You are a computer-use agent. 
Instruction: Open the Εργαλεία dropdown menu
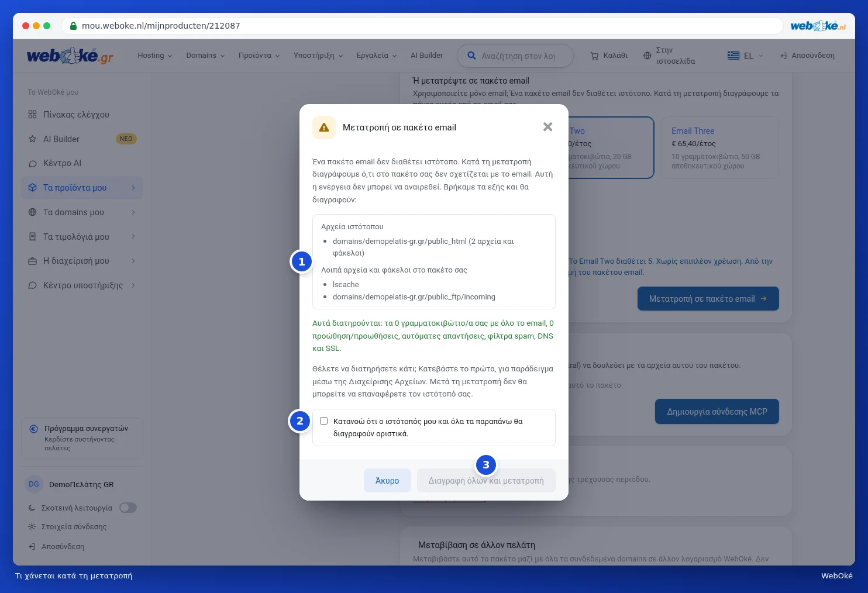[377, 56]
